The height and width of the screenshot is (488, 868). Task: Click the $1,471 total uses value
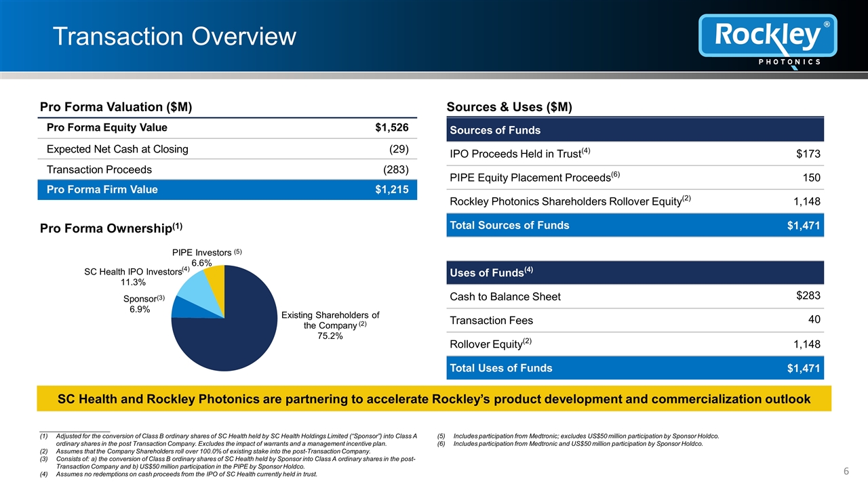tap(804, 369)
